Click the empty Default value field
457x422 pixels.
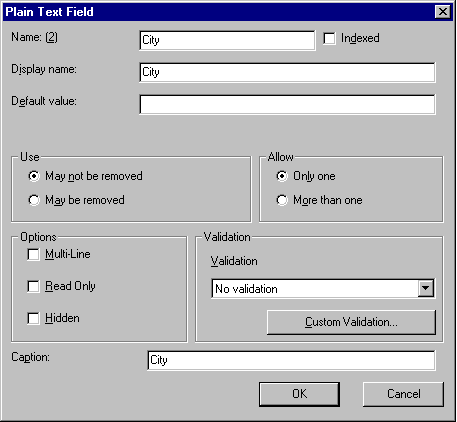pyautogui.click(x=287, y=104)
